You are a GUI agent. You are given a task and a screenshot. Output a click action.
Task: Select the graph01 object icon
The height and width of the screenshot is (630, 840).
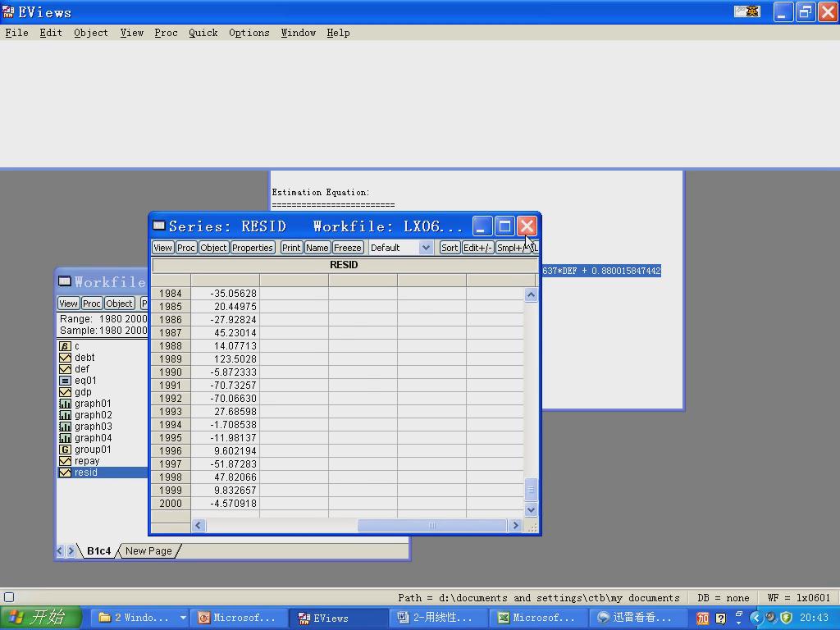point(65,404)
